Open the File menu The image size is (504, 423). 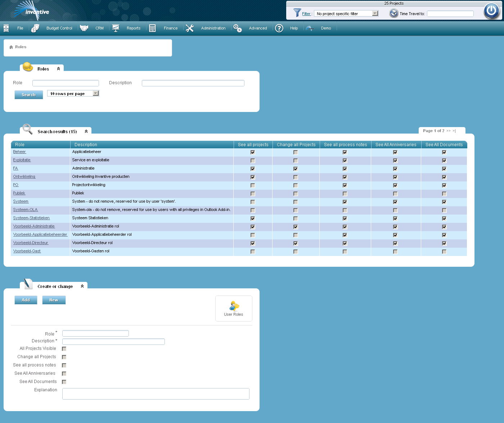(x=20, y=28)
